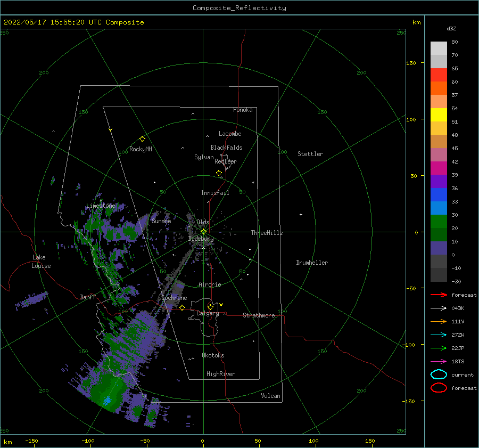Image resolution: width=479 pixels, height=448 pixels.
Task: Click the Innisfail label
Action: click(x=215, y=193)
